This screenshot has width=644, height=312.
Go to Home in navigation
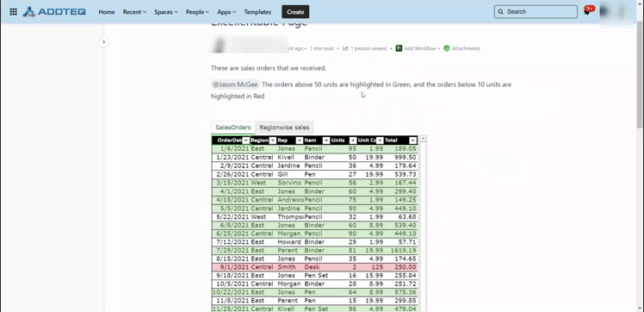tap(107, 12)
